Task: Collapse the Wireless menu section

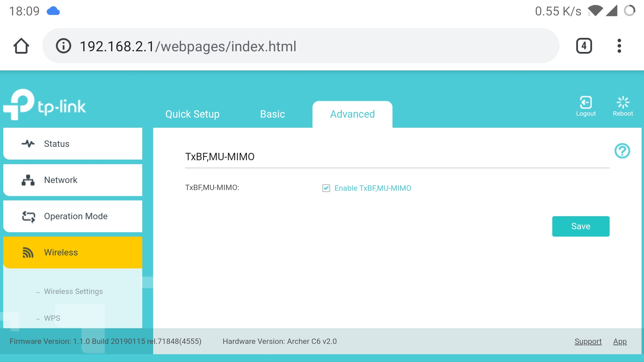Action: (x=73, y=252)
